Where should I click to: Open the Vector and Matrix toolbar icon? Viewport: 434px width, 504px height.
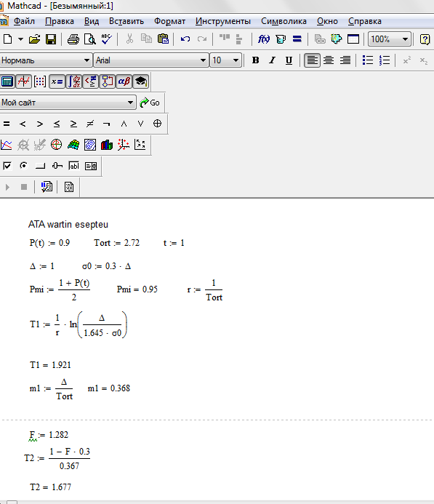(40, 81)
